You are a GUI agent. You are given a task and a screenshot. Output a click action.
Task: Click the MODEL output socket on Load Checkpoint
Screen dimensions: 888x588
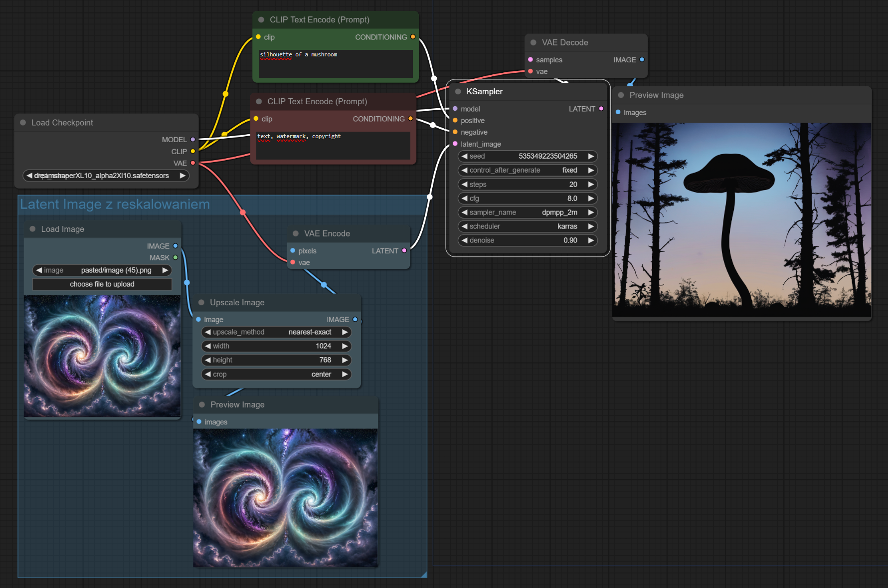(x=193, y=140)
